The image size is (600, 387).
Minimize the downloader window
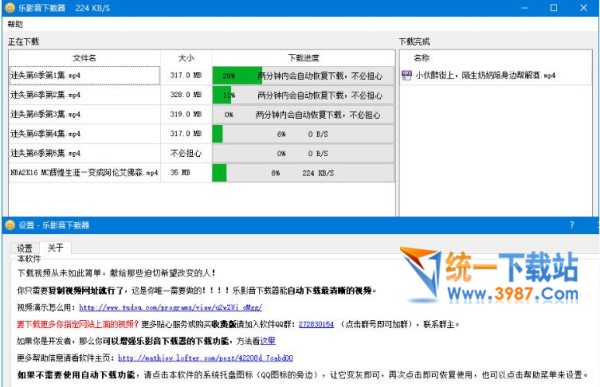524,8
